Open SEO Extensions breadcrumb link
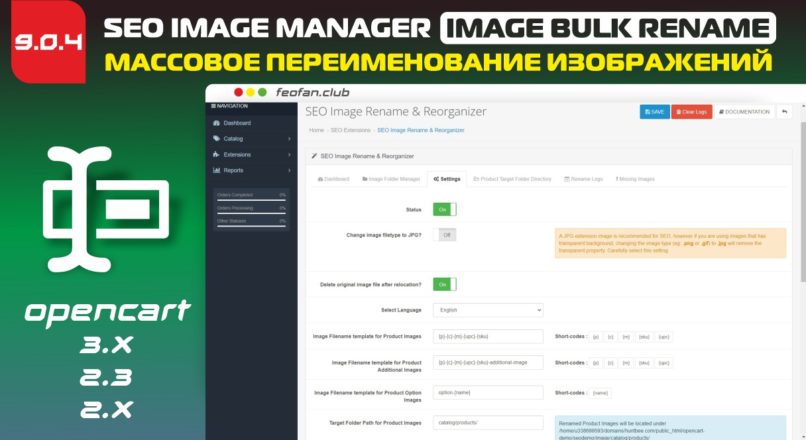 pyautogui.click(x=350, y=130)
